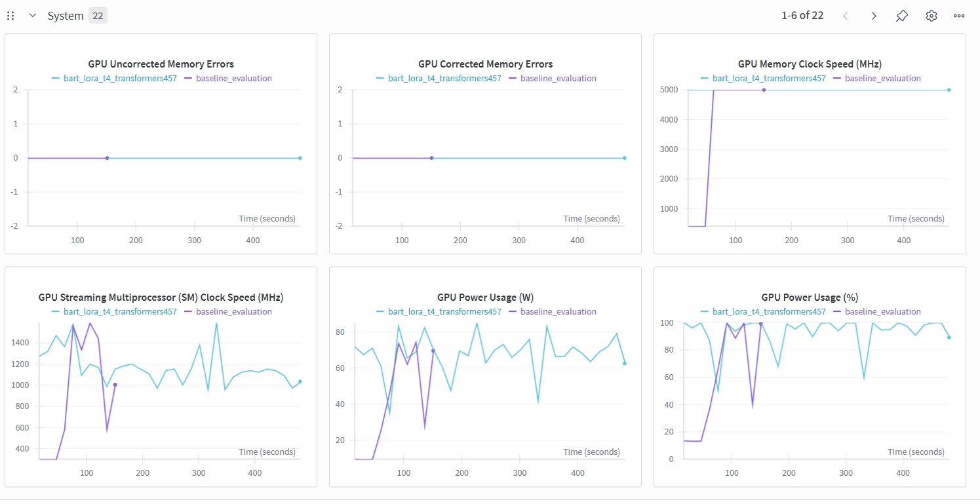The width and height of the screenshot is (980, 504).
Task: Open System section settings gear
Action: [x=931, y=16]
